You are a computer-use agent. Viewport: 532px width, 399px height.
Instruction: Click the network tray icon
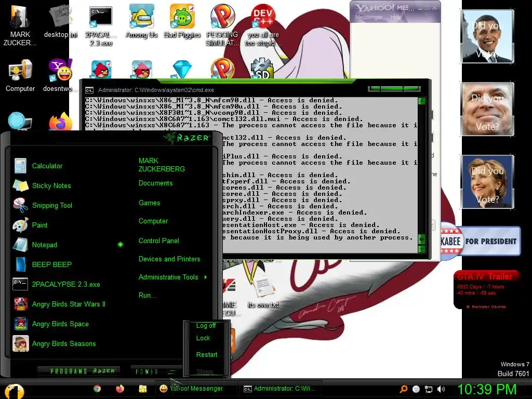click(x=429, y=389)
